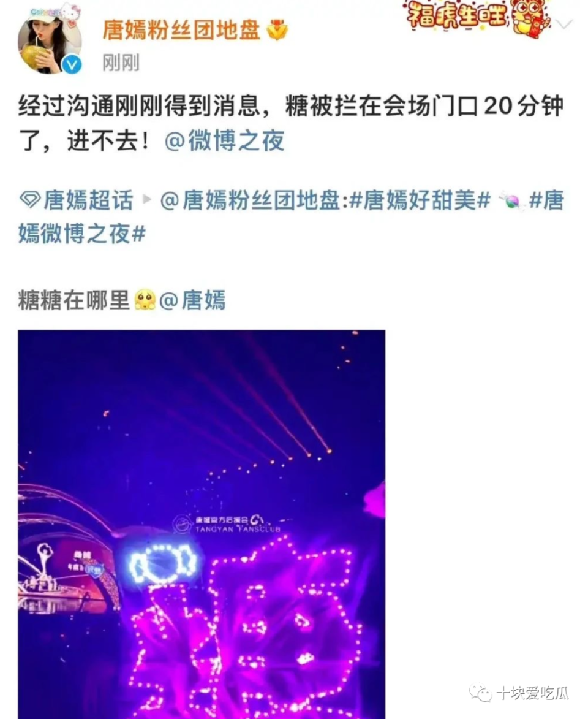The image size is (588, 719).
Task: Open the purple drone light show image
Action: tap(202, 524)
